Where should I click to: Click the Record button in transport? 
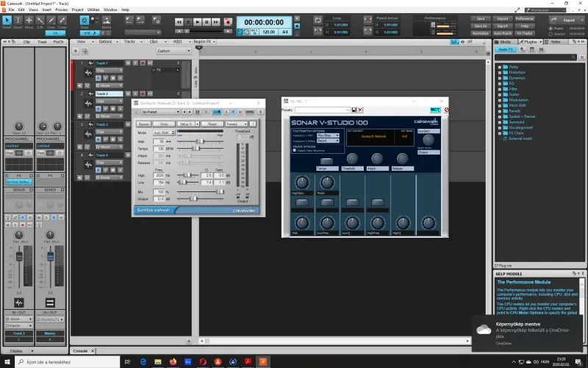pyautogui.click(x=228, y=22)
